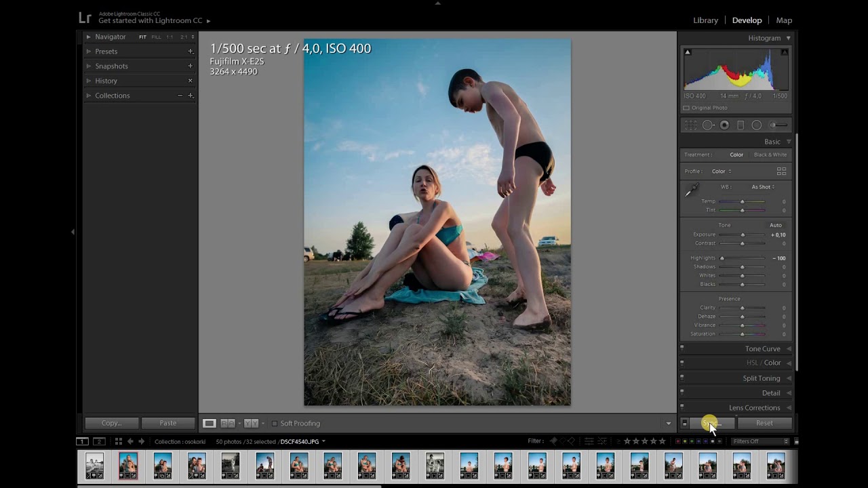Add a new collection with plus icon

(191, 96)
